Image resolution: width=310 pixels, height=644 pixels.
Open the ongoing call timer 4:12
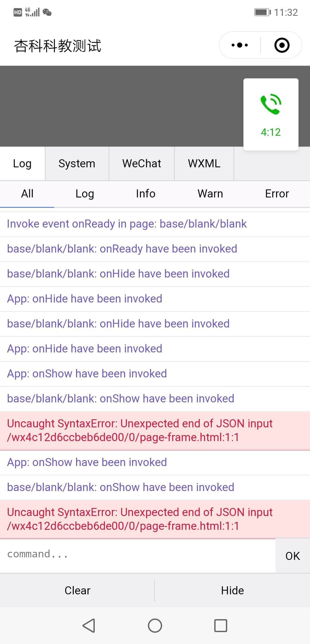click(x=271, y=132)
